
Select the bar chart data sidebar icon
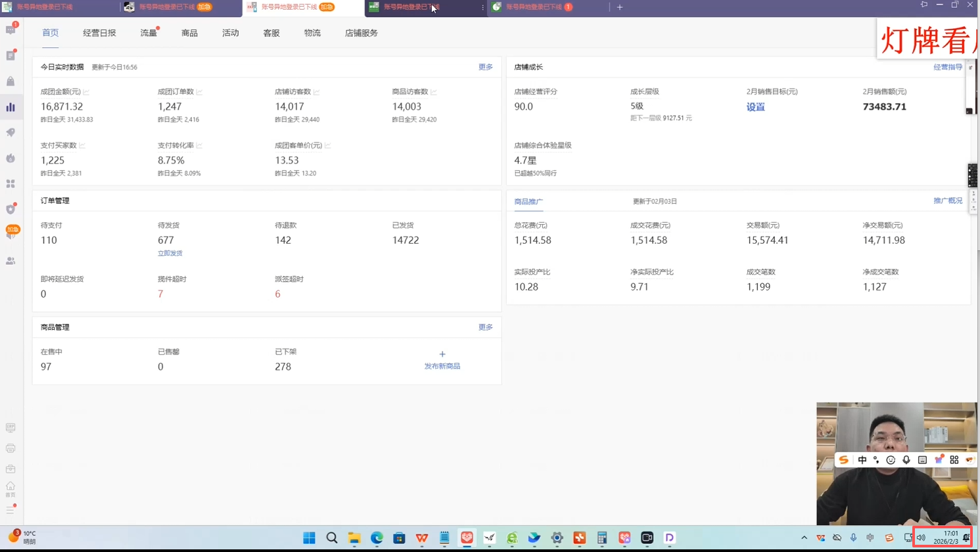click(x=11, y=107)
